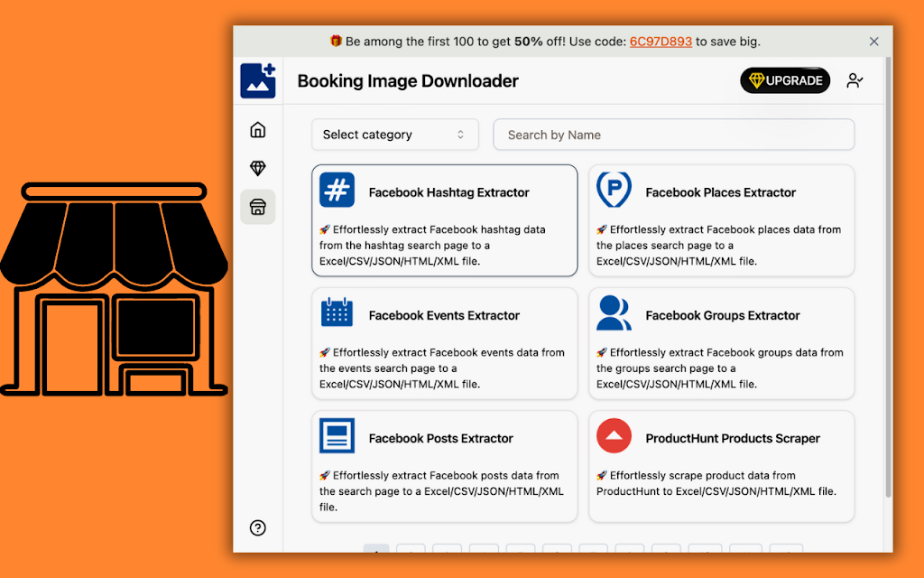Open Facebook Posts Extractor title
Screen dimensions: 924x578
(x=440, y=438)
